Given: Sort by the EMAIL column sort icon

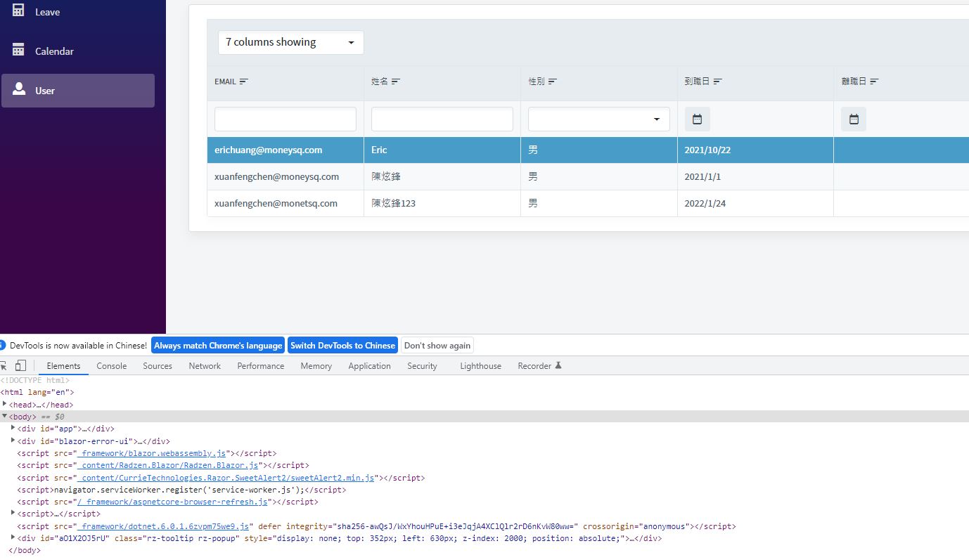Looking at the screenshot, I should coord(244,82).
